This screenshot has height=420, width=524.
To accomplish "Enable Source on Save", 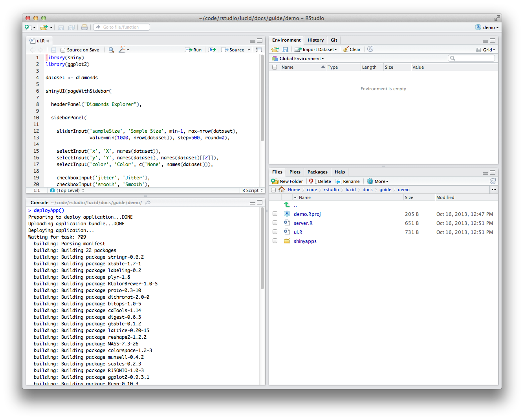I will click(x=63, y=50).
